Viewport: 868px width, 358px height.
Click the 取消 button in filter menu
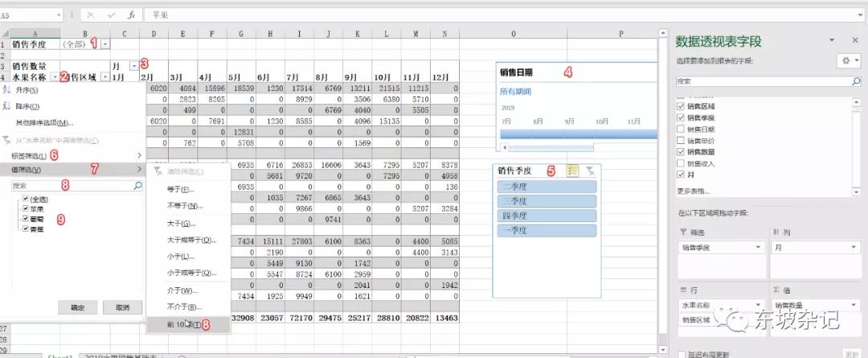122,307
